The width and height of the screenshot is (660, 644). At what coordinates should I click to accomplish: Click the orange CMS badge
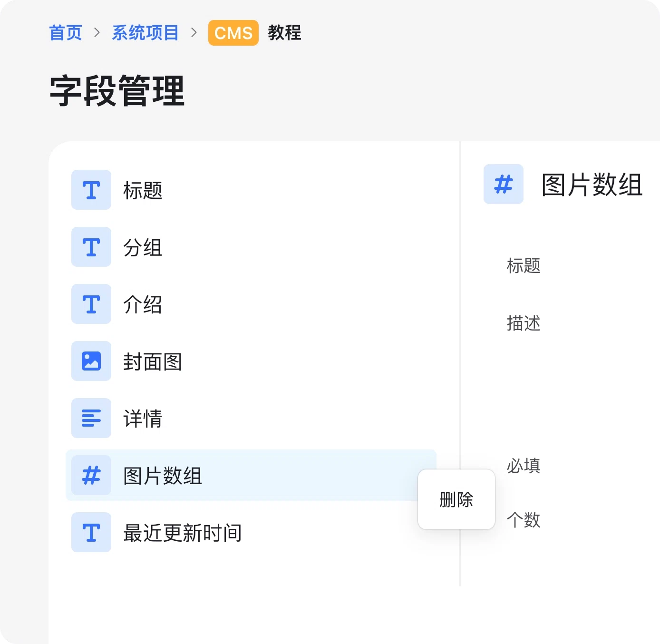click(x=233, y=33)
